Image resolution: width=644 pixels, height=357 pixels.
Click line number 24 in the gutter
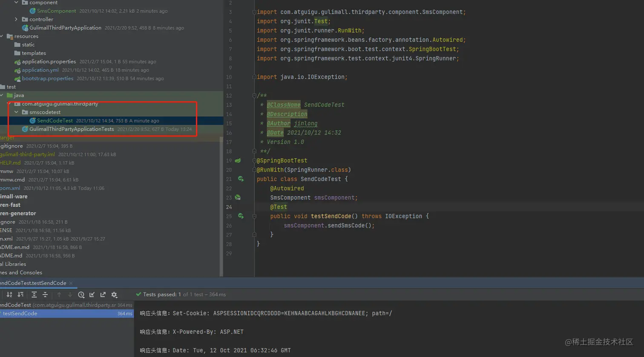229,207
